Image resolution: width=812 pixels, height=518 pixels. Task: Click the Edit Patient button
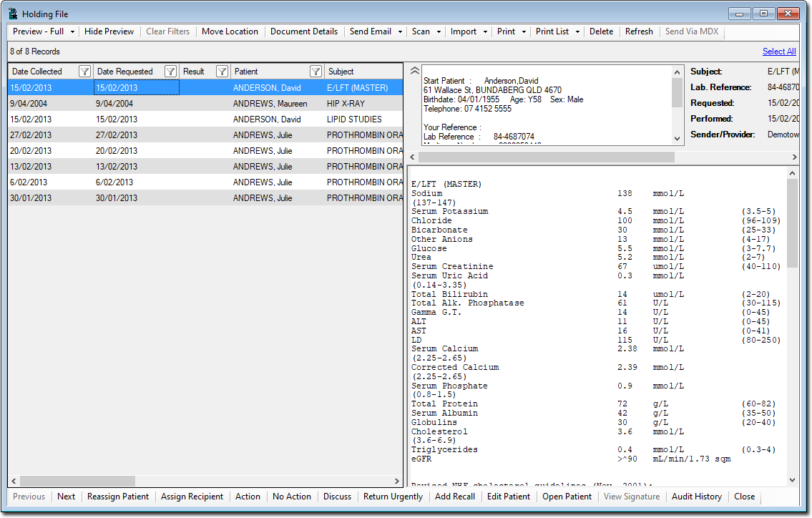(x=509, y=497)
